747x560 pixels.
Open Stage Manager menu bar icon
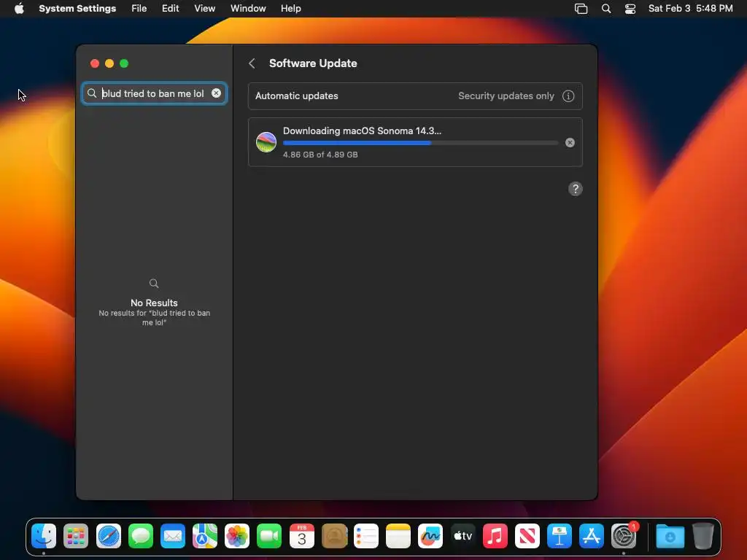tap(581, 9)
